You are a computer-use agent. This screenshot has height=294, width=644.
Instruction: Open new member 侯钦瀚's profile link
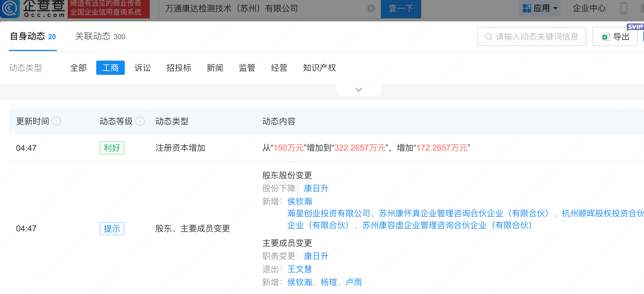point(300,282)
